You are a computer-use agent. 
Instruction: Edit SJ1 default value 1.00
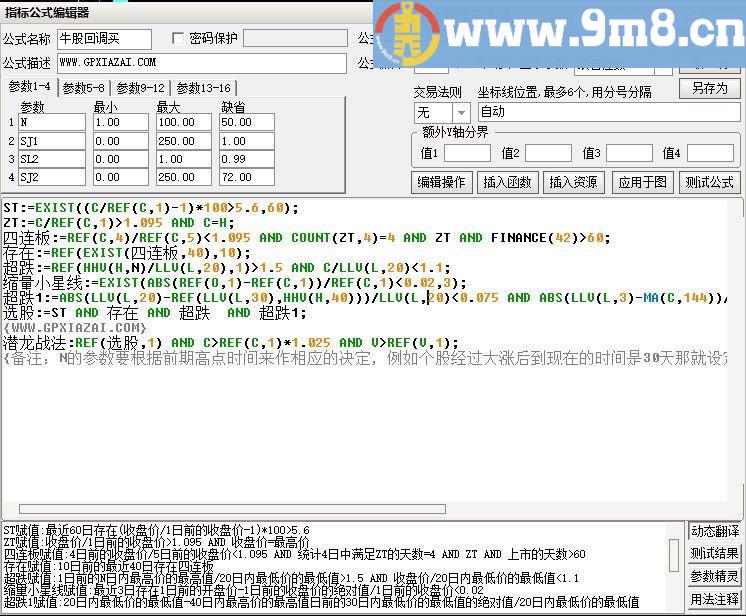(x=247, y=141)
